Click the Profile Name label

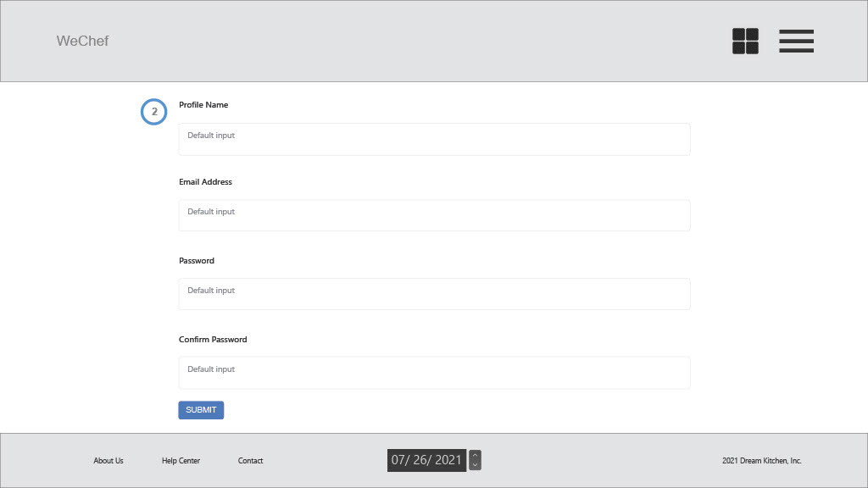(203, 104)
